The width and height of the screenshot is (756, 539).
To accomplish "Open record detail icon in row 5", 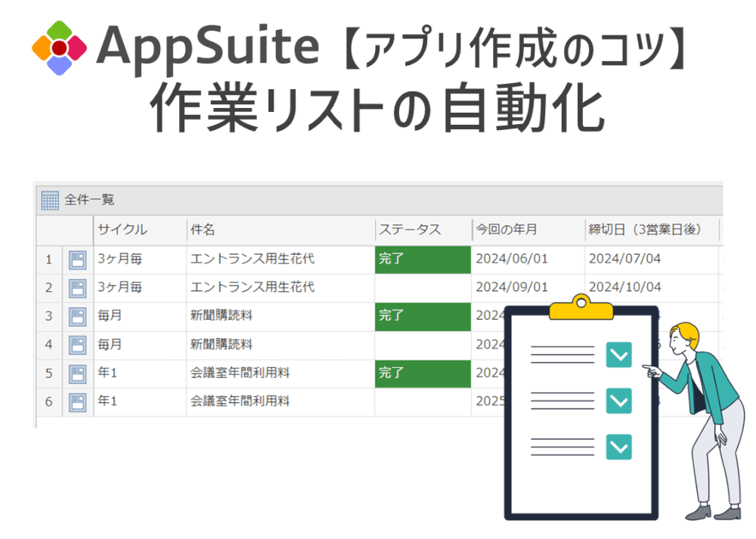I will (x=78, y=373).
